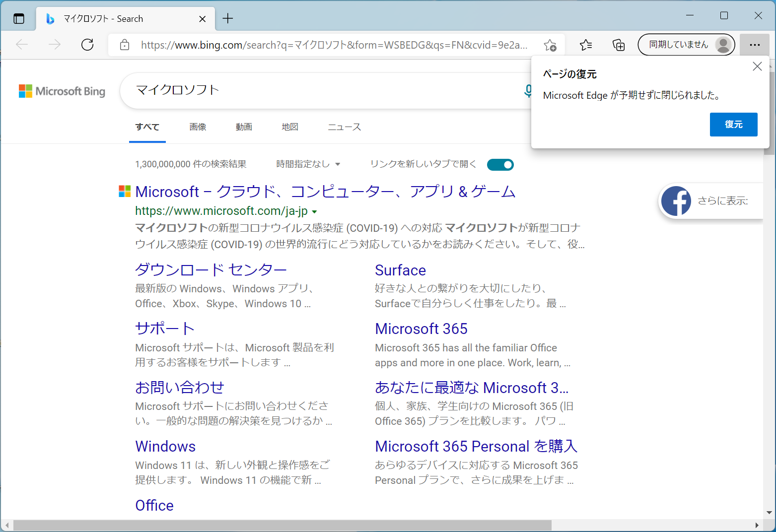The width and height of the screenshot is (776, 532).
Task: Open a new tab with plus icon
Action: [228, 19]
